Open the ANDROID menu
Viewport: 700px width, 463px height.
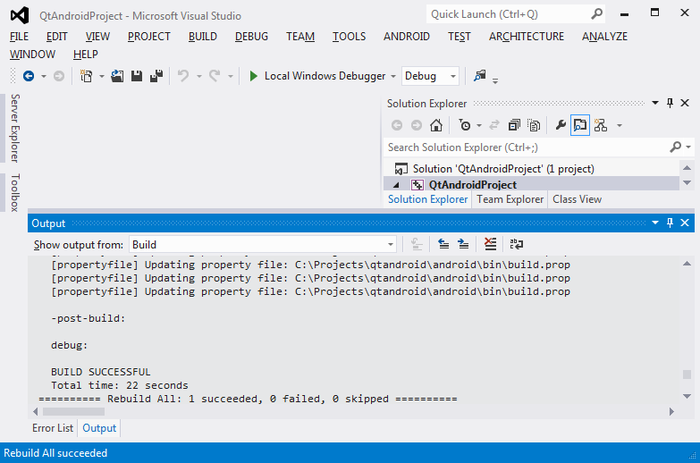tap(407, 37)
